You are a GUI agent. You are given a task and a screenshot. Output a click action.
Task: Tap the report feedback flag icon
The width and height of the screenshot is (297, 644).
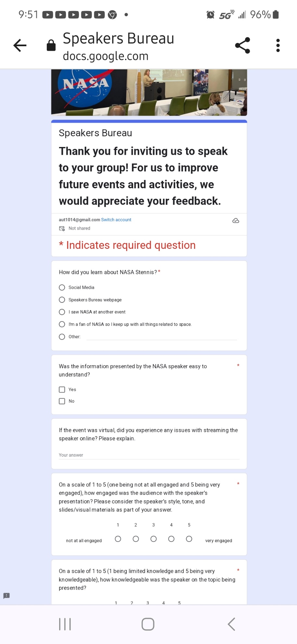[6, 596]
